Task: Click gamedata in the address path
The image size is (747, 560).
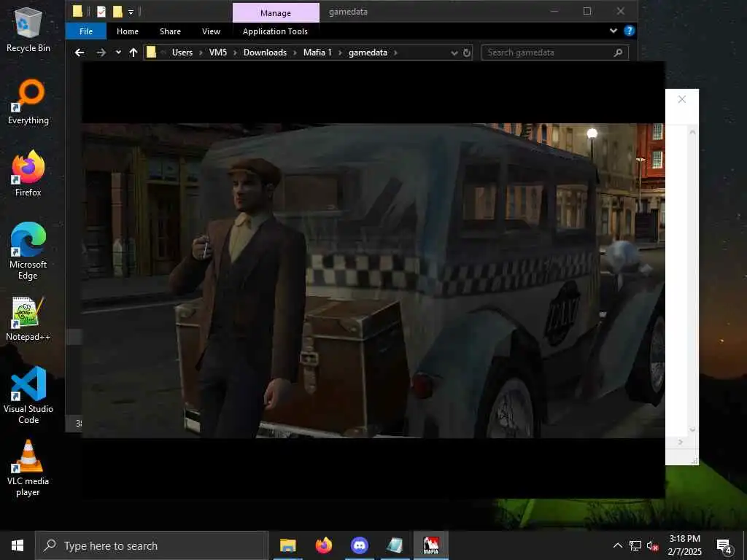Action: tap(368, 52)
